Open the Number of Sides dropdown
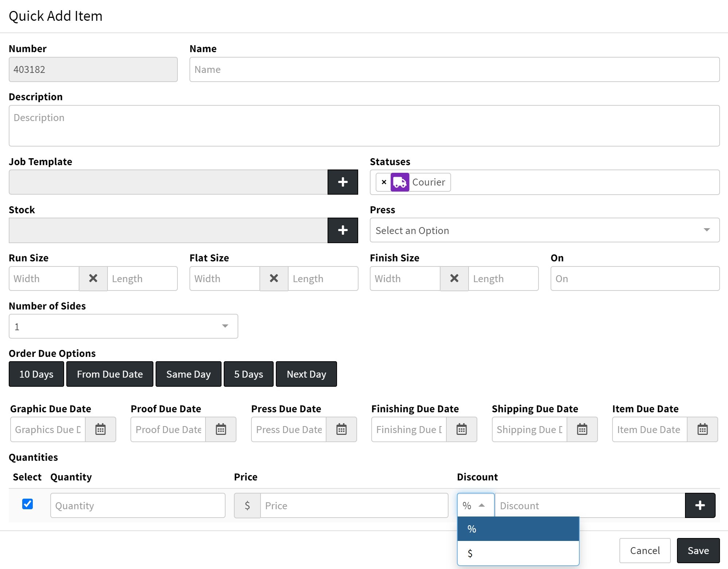Image resolution: width=728 pixels, height=569 pixels. click(x=123, y=326)
